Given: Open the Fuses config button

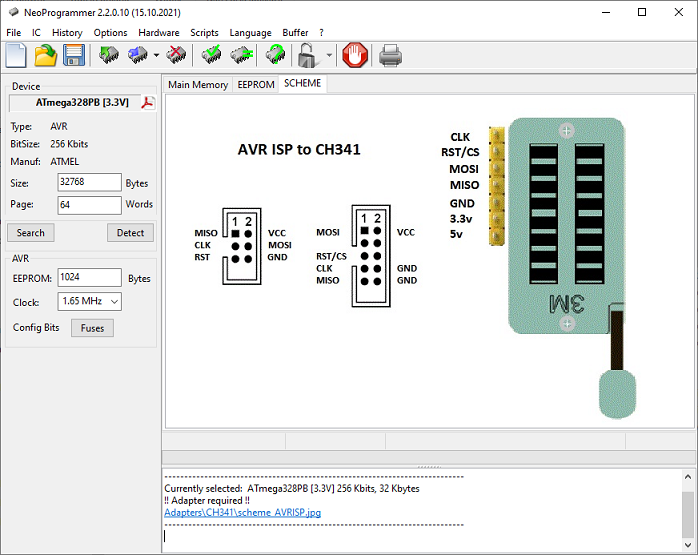Looking at the screenshot, I should pyautogui.click(x=92, y=328).
